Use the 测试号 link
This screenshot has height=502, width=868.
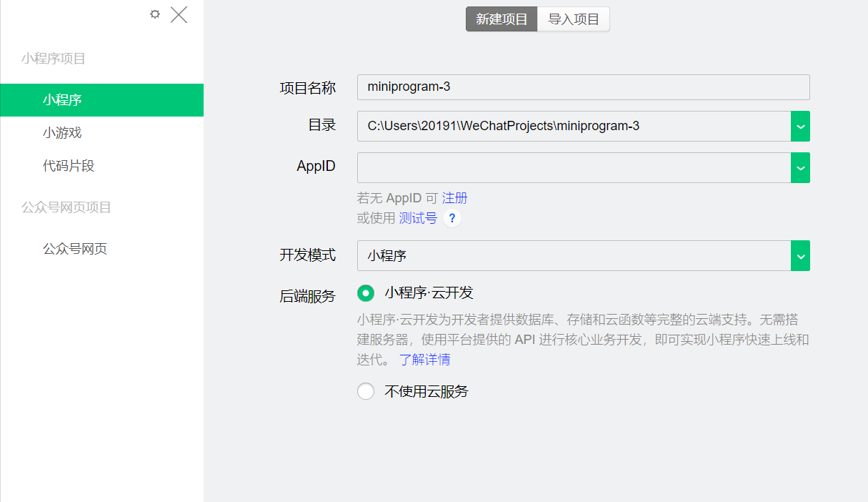coord(418,218)
